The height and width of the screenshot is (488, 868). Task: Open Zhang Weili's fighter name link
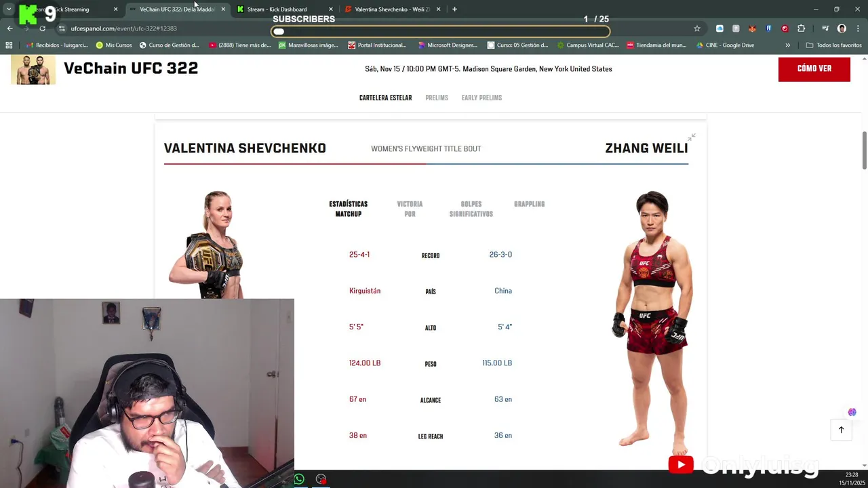coord(646,148)
